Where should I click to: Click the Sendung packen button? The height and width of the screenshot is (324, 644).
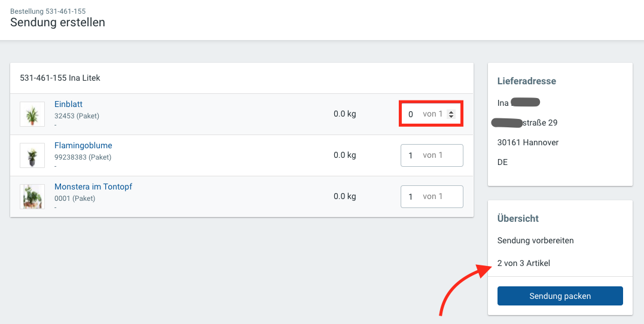(x=560, y=296)
